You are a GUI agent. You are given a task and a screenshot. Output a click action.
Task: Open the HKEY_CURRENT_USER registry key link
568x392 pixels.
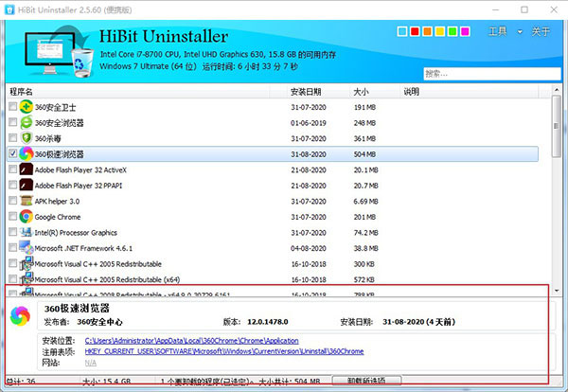[224, 351]
